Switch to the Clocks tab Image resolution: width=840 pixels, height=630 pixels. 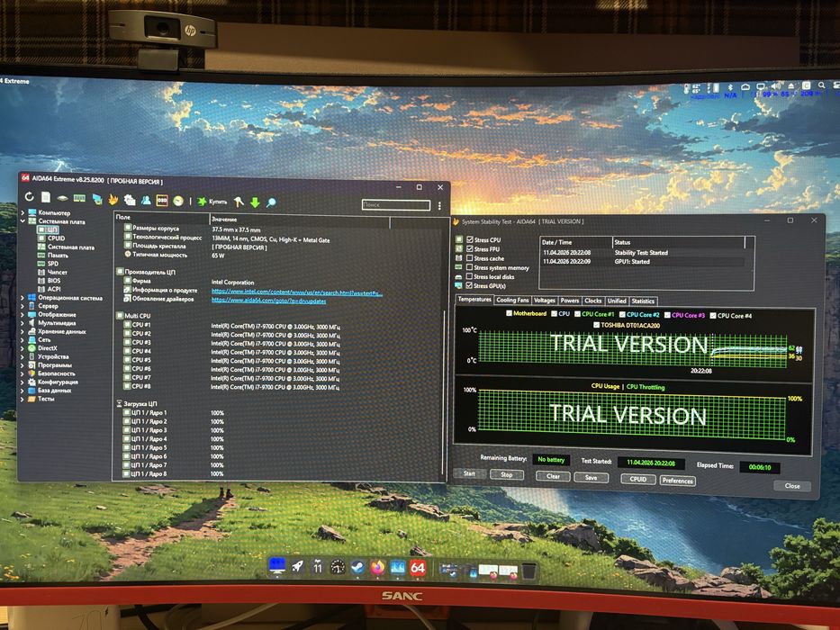pyautogui.click(x=593, y=301)
